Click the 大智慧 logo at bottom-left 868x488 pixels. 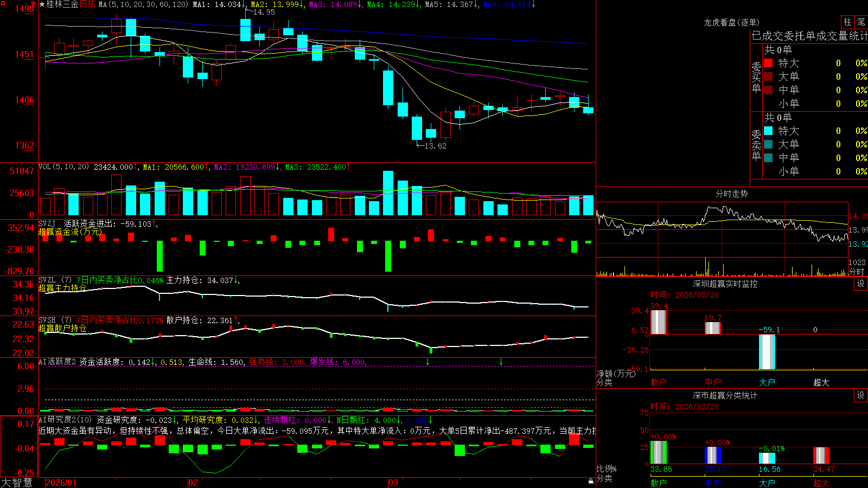coord(17,482)
